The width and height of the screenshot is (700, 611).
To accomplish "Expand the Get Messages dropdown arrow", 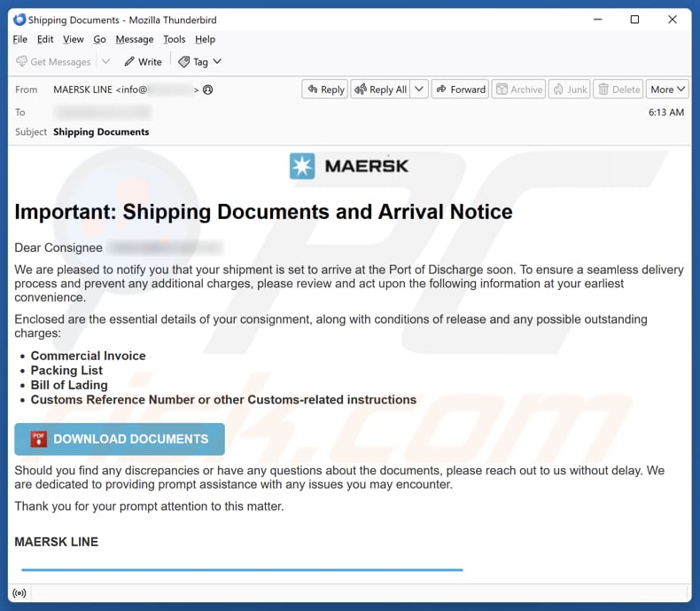I will (105, 62).
